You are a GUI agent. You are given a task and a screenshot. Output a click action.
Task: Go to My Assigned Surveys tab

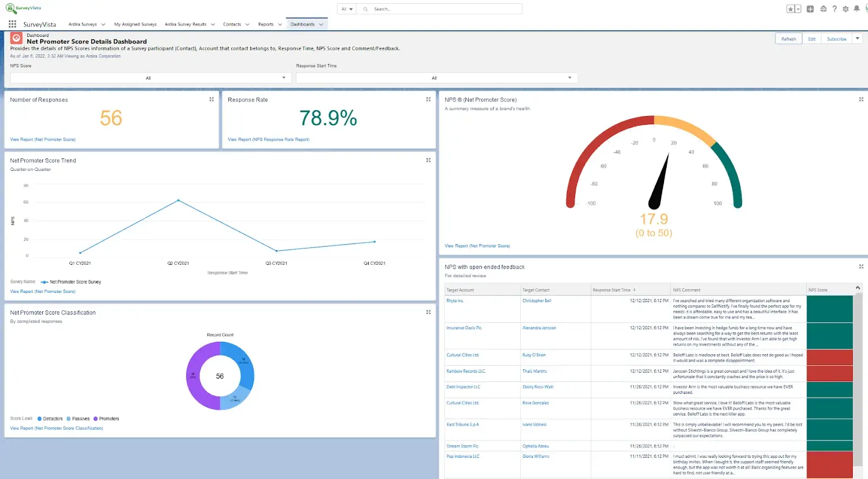pos(135,24)
